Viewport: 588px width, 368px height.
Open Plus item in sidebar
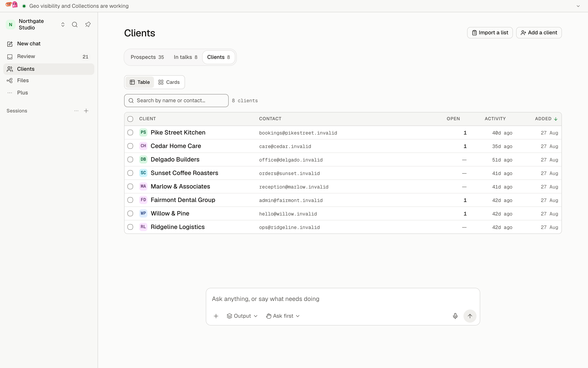tap(49, 93)
